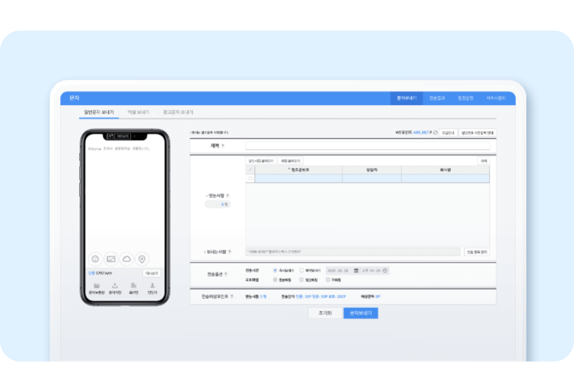This screenshot has height=392, width=574.
Task: Select the 즉시보내기 radio button
Action: [275, 270]
